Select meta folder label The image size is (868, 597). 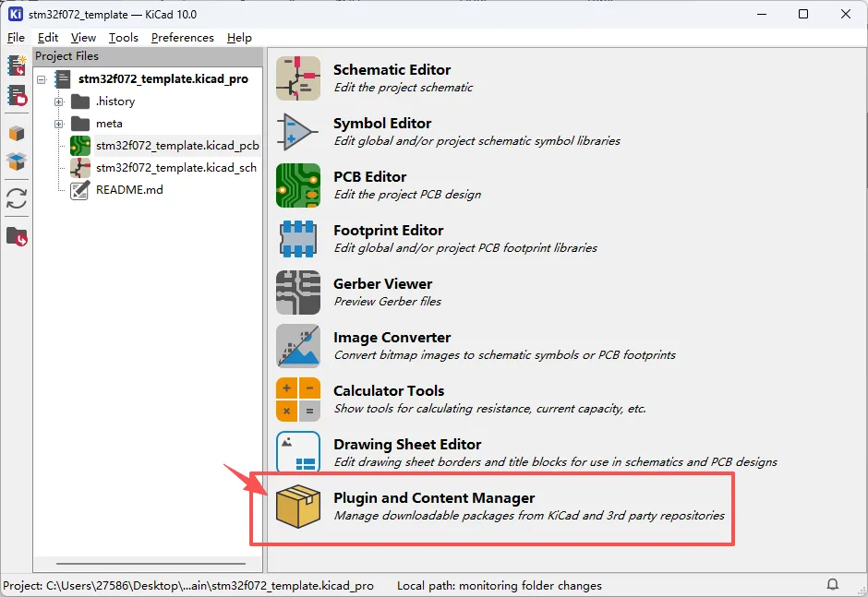coord(109,124)
